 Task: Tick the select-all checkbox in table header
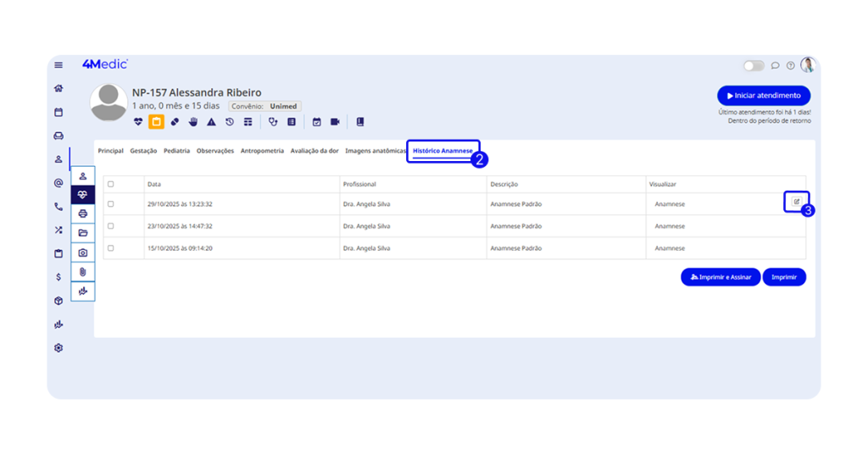tap(110, 184)
